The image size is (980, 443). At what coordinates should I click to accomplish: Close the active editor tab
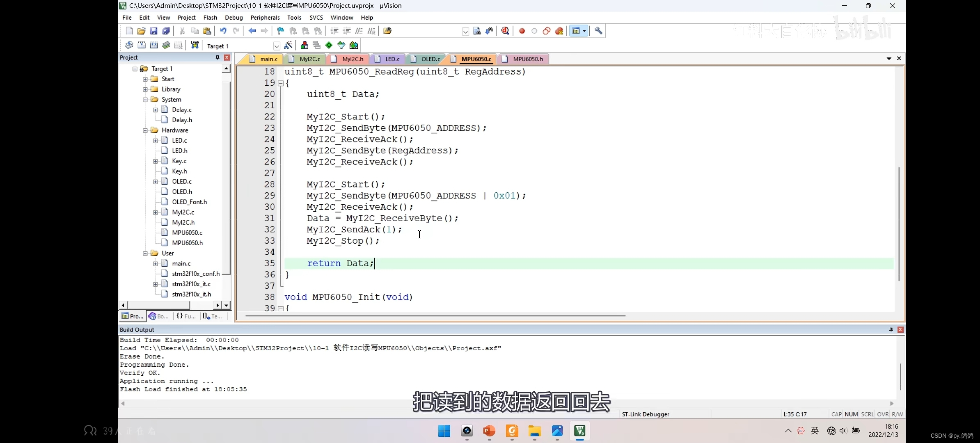(x=899, y=59)
